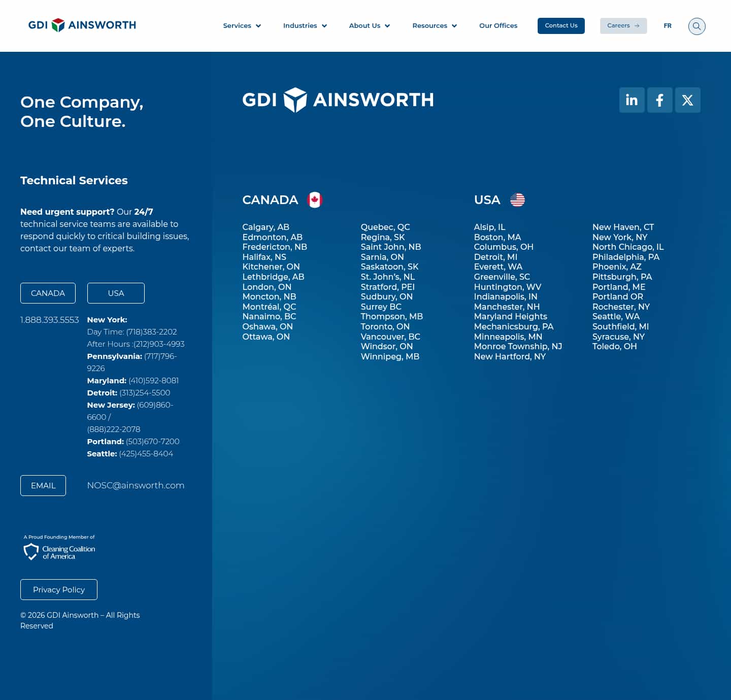Open the Philadelphia, PA office link
The image size is (731, 700).
(x=626, y=257)
